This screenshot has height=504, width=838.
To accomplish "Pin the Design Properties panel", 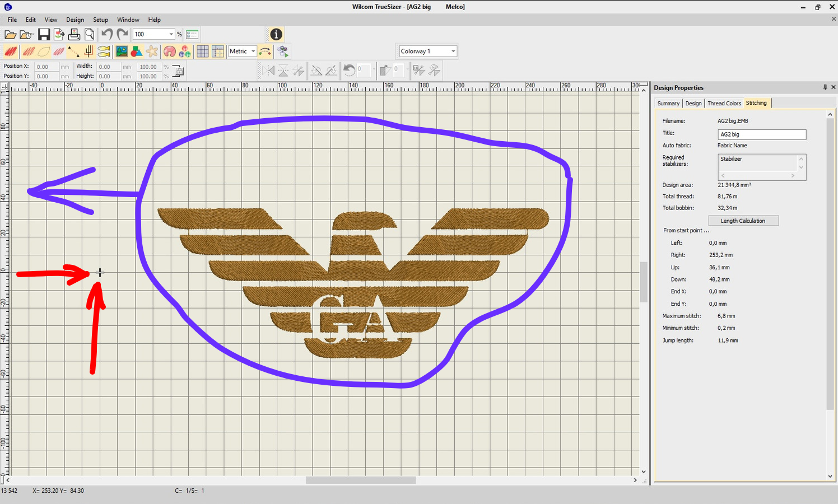I will (825, 87).
